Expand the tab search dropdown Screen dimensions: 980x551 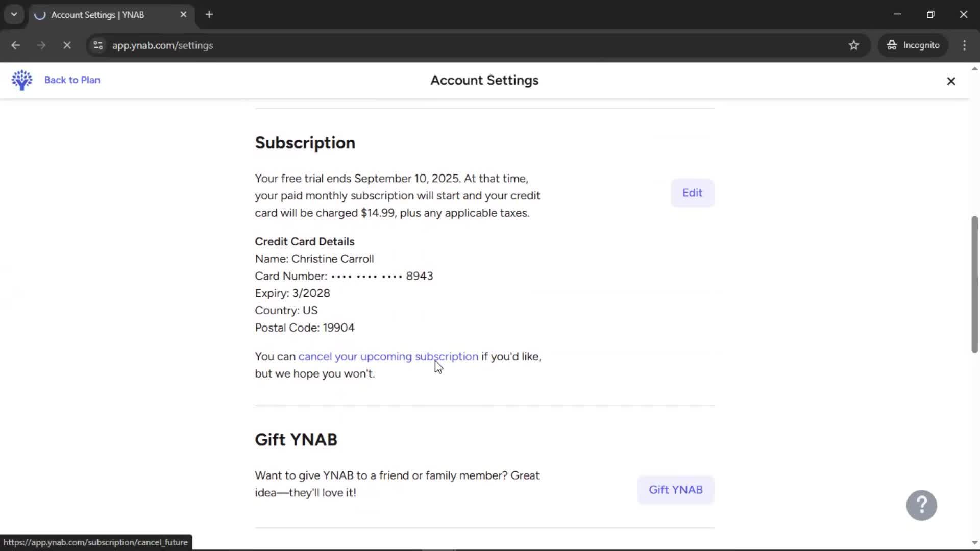pos(14,15)
